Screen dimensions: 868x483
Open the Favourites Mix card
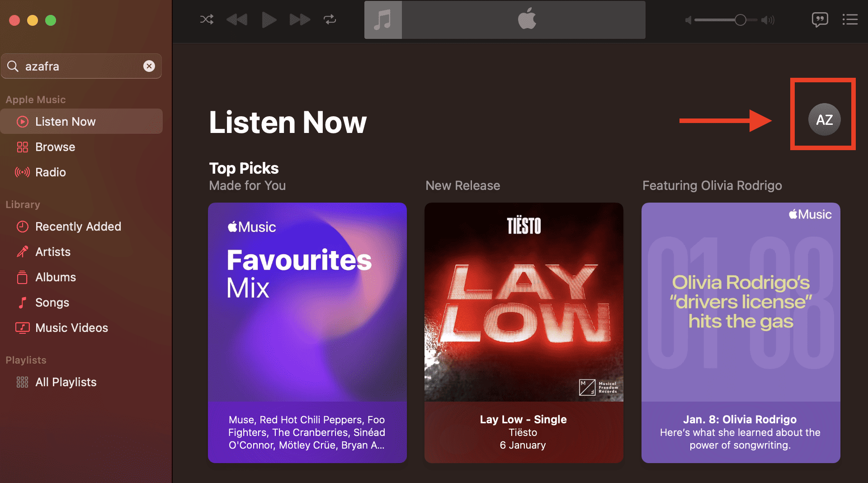(307, 302)
